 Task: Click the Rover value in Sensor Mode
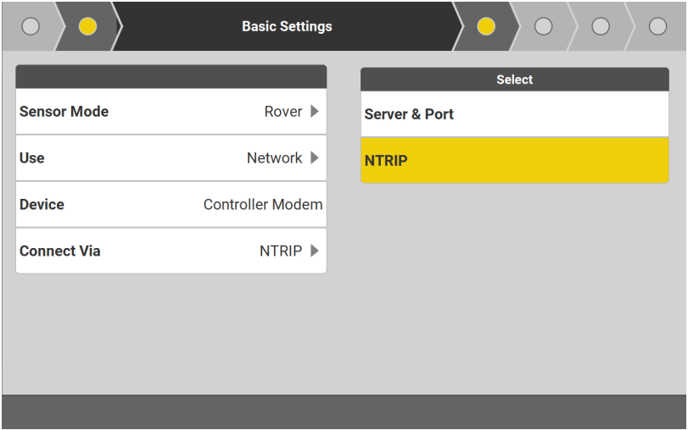(283, 112)
